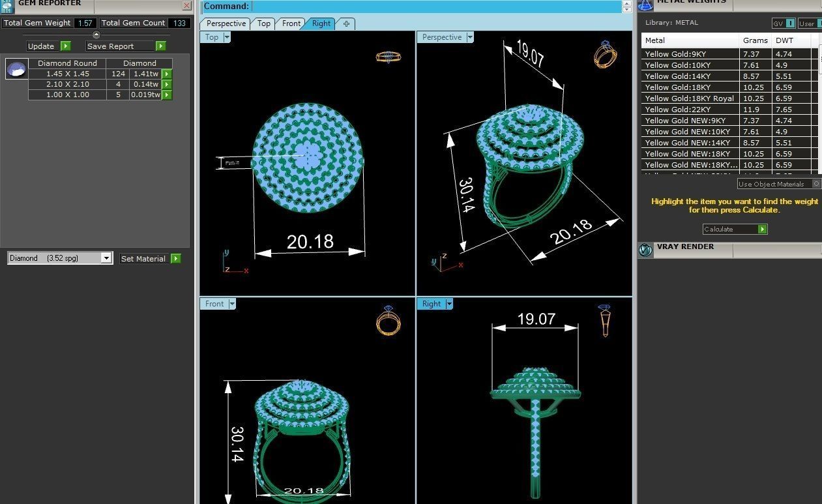Image resolution: width=822 pixels, height=504 pixels.
Task: Toggle Use Object Materials radio button
Action: coord(816,184)
